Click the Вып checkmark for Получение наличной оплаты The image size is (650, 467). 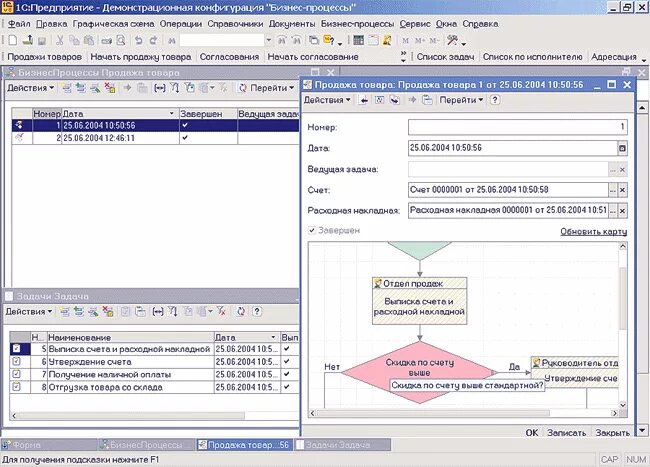coord(286,374)
